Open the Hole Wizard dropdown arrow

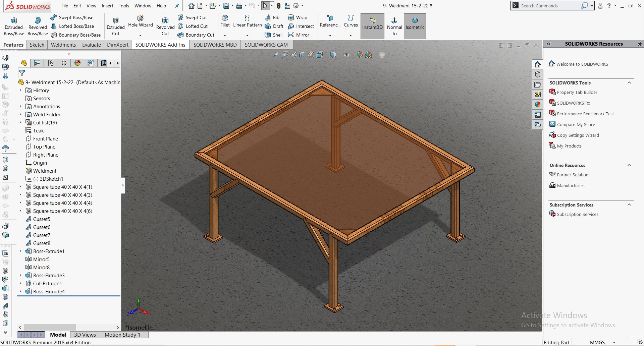(x=140, y=35)
